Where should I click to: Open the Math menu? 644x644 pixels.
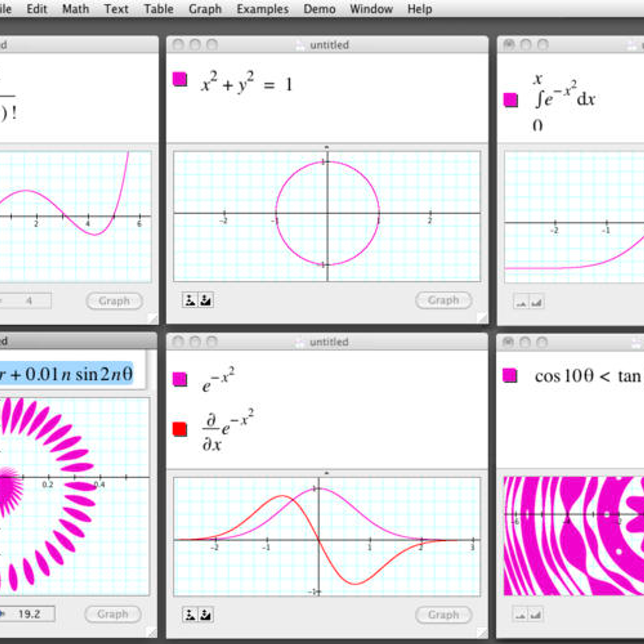(76, 9)
